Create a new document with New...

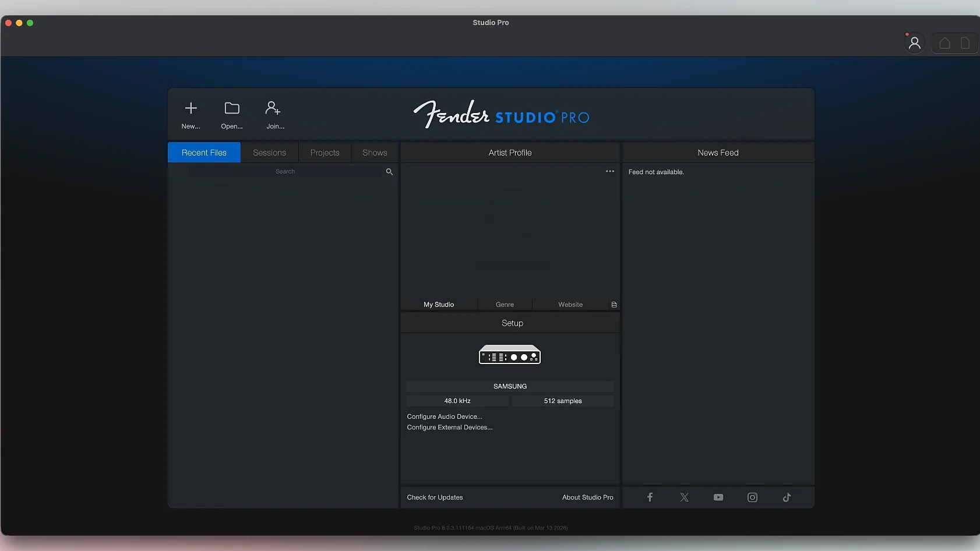coord(191,115)
